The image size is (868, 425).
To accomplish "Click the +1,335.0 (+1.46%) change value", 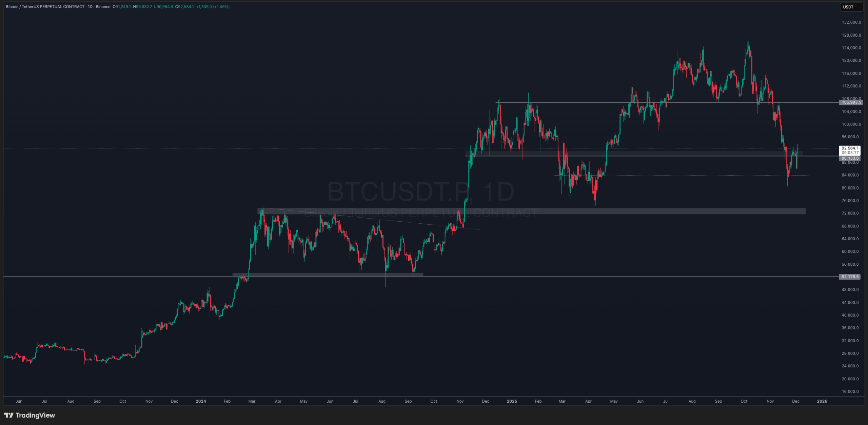I will (213, 7).
